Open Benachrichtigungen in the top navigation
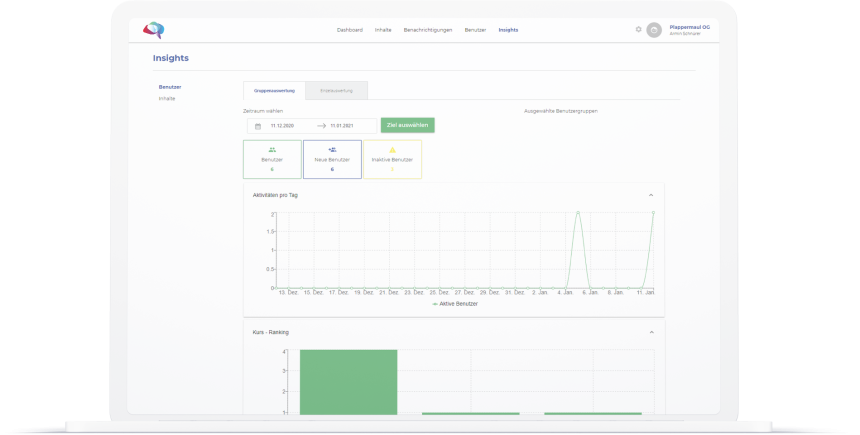Screen dimensions: 860x435 [x=428, y=30]
